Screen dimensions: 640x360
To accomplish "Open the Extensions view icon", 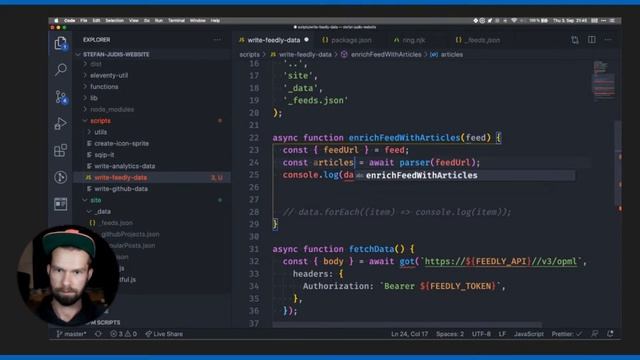I will tap(60, 150).
